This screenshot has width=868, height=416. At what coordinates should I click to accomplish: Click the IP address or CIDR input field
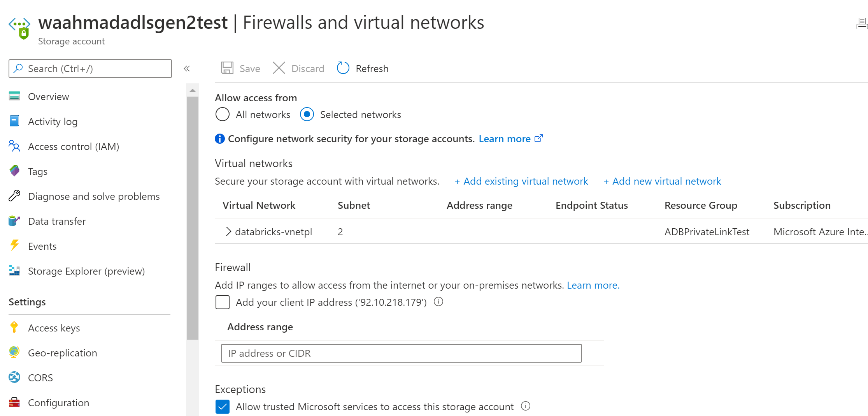point(401,353)
